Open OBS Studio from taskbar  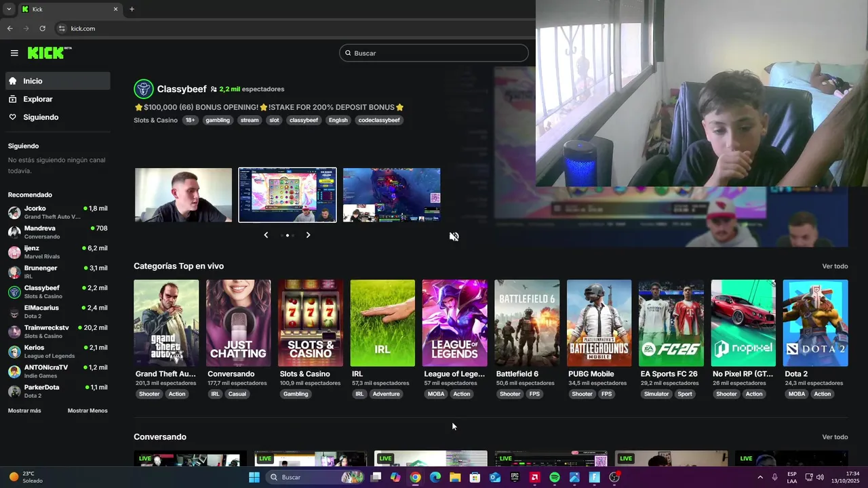tap(614, 477)
